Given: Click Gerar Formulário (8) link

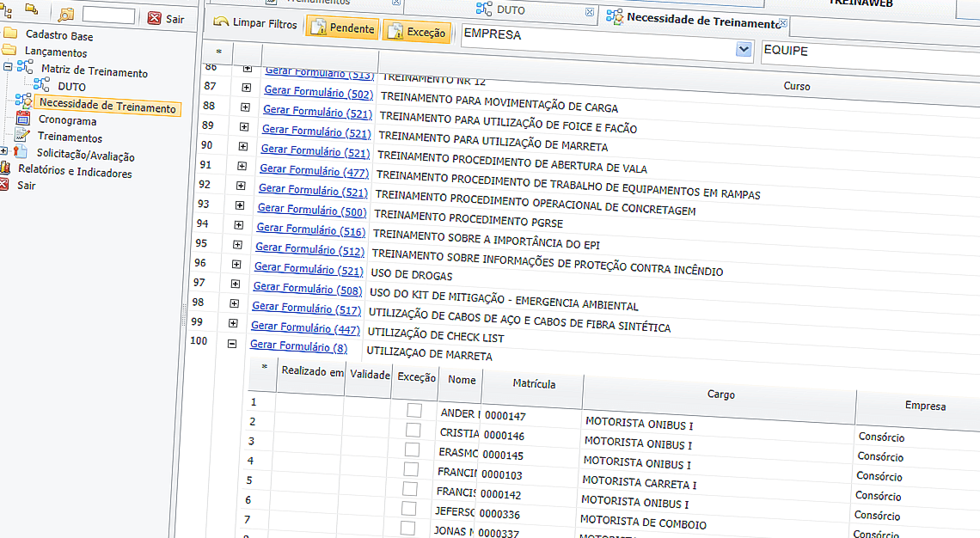Looking at the screenshot, I should 298,347.
